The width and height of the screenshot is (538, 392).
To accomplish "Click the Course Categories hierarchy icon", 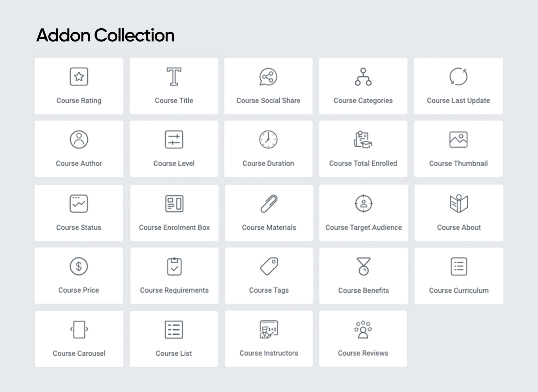I will pos(363,77).
